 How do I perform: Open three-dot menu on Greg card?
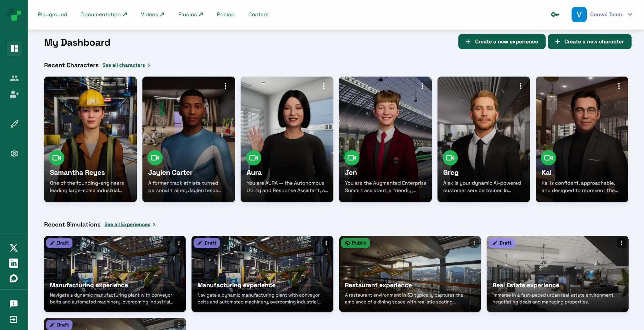[521, 86]
